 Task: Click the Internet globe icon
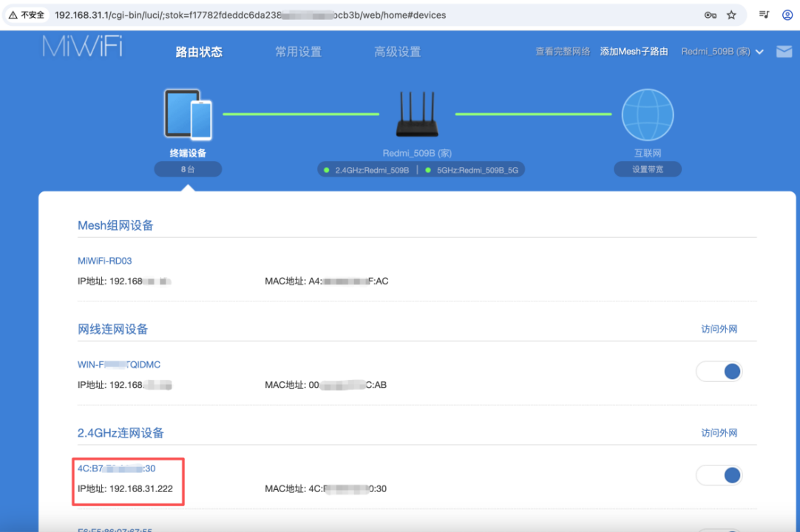(647, 115)
